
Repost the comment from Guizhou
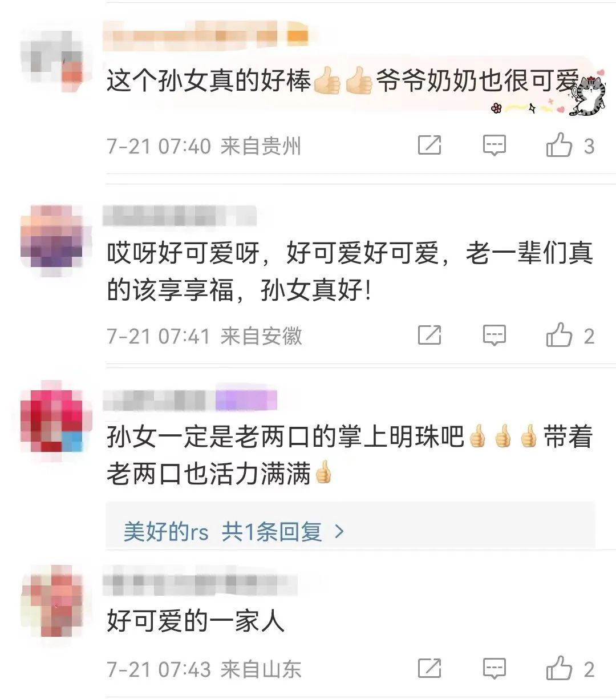429,146
